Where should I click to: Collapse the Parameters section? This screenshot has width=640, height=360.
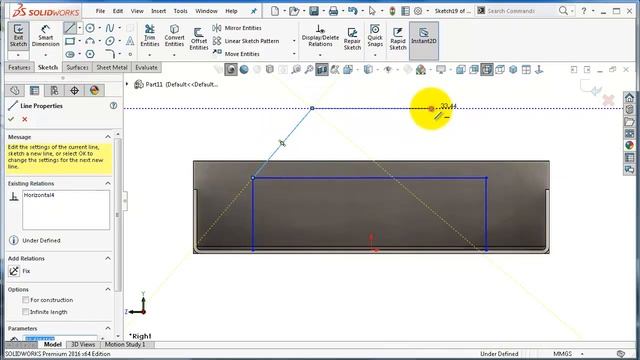(108, 329)
